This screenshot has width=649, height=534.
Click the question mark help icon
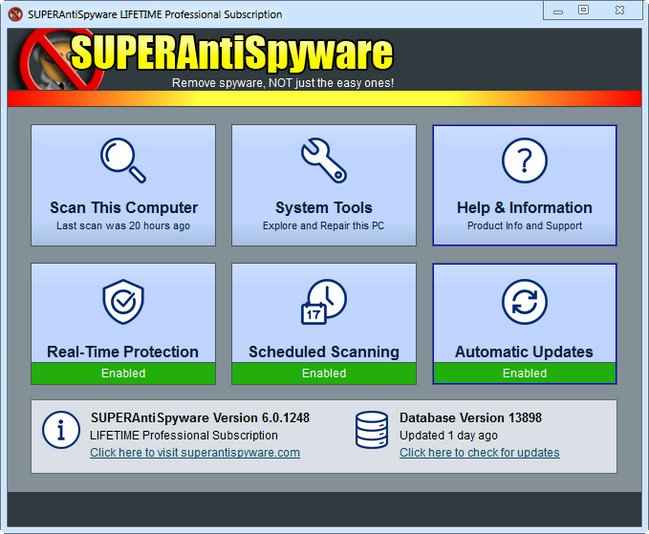[x=524, y=160]
